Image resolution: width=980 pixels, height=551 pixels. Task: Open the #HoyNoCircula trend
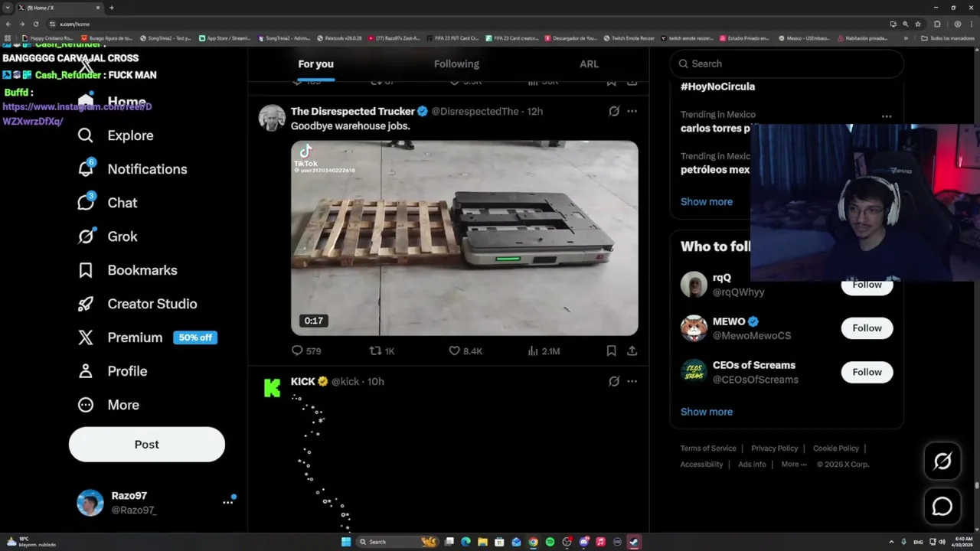coord(717,86)
